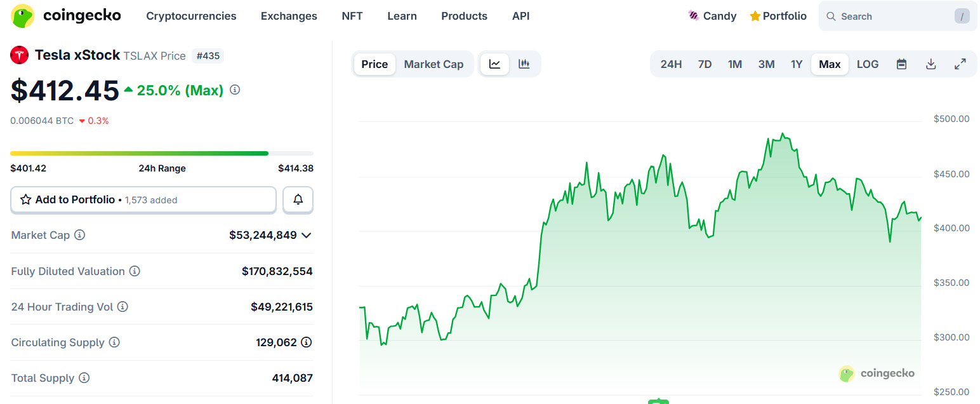Click the search magnifier icon

(x=831, y=17)
